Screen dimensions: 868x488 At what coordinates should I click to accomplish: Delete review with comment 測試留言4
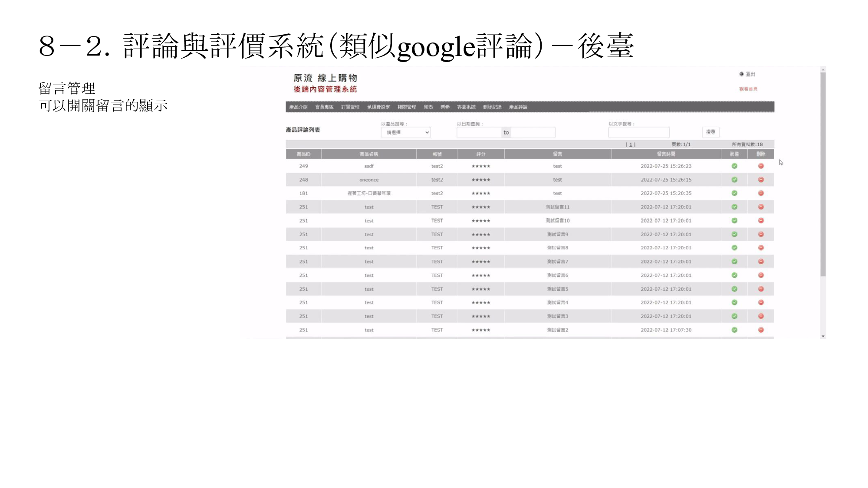[761, 302]
